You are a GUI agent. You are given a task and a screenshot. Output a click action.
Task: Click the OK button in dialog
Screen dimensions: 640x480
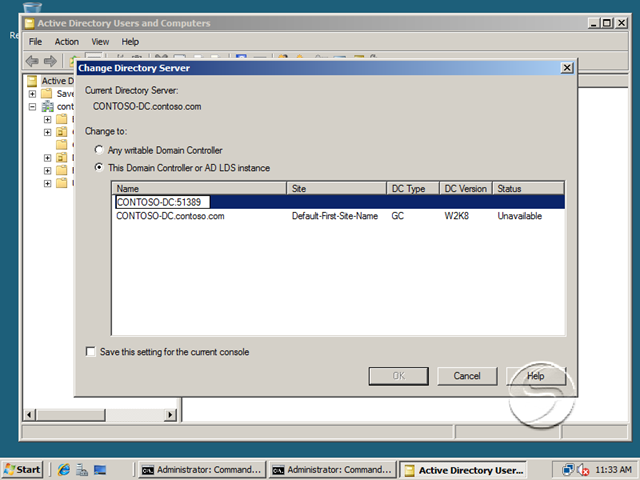[399, 376]
